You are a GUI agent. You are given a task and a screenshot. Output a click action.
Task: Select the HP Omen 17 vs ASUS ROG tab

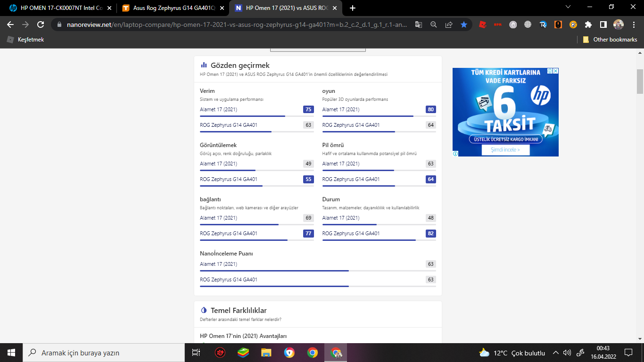[287, 8]
